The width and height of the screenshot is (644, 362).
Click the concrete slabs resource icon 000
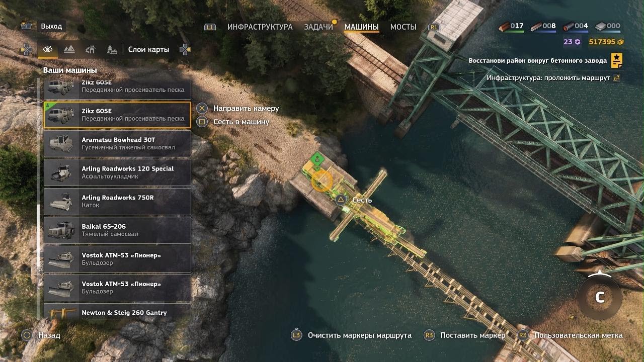click(600, 26)
